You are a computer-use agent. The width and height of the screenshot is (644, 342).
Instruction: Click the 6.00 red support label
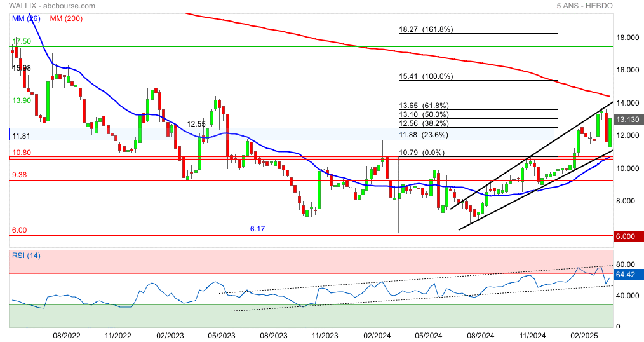19,230
